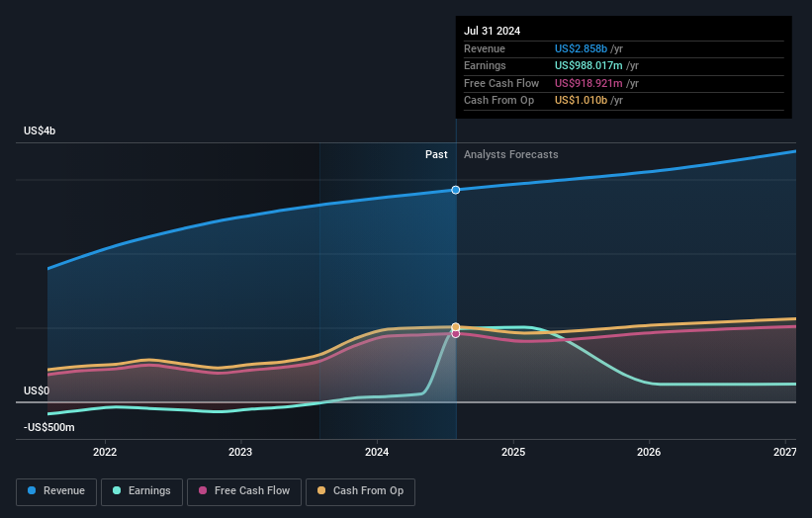
Task: Toggle the Earnings series in the legend
Action: coord(141,491)
